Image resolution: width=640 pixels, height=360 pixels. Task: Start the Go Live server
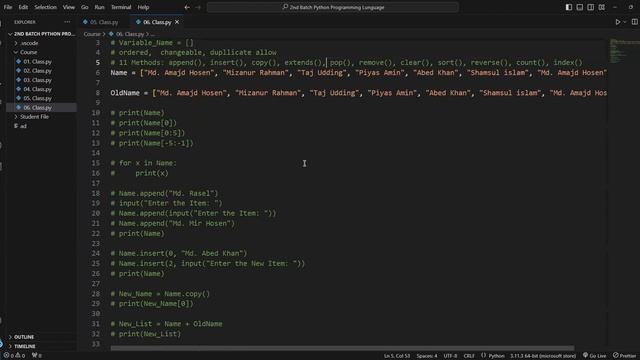tap(594, 356)
